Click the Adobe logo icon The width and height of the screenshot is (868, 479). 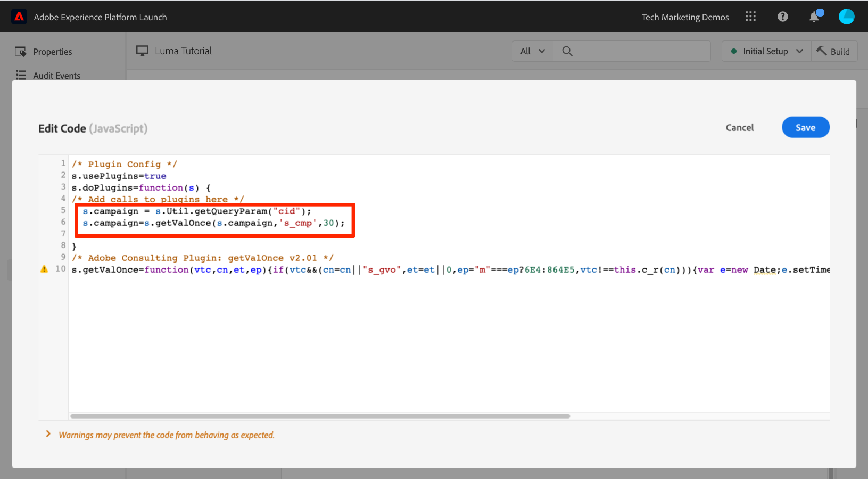(19, 17)
